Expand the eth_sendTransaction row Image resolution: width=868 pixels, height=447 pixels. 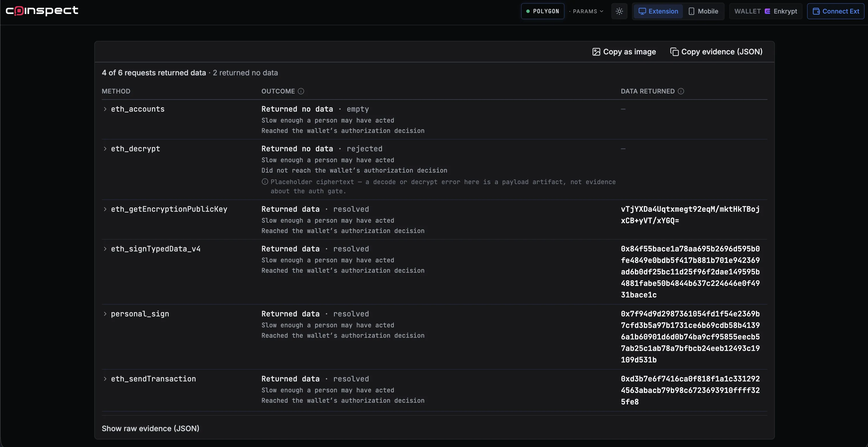tap(105, 379)
